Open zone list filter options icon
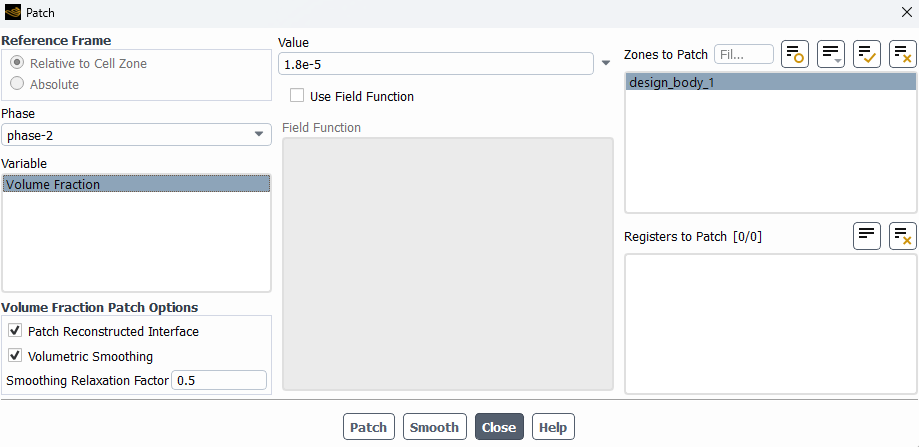 click(830, 54)
